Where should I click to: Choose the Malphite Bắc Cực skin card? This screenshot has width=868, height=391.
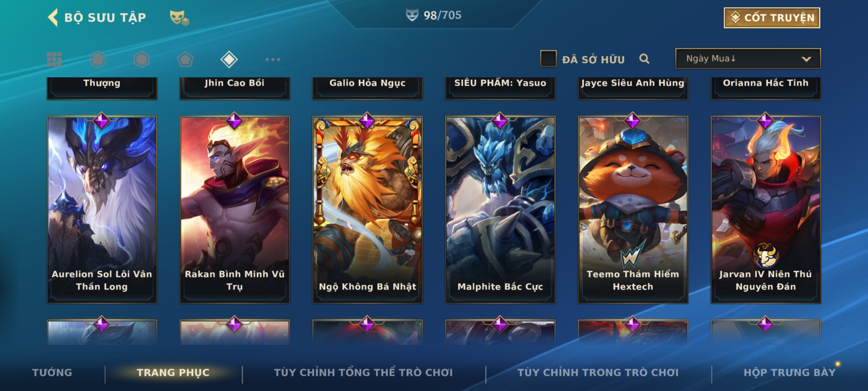click(x=500, y=210)
